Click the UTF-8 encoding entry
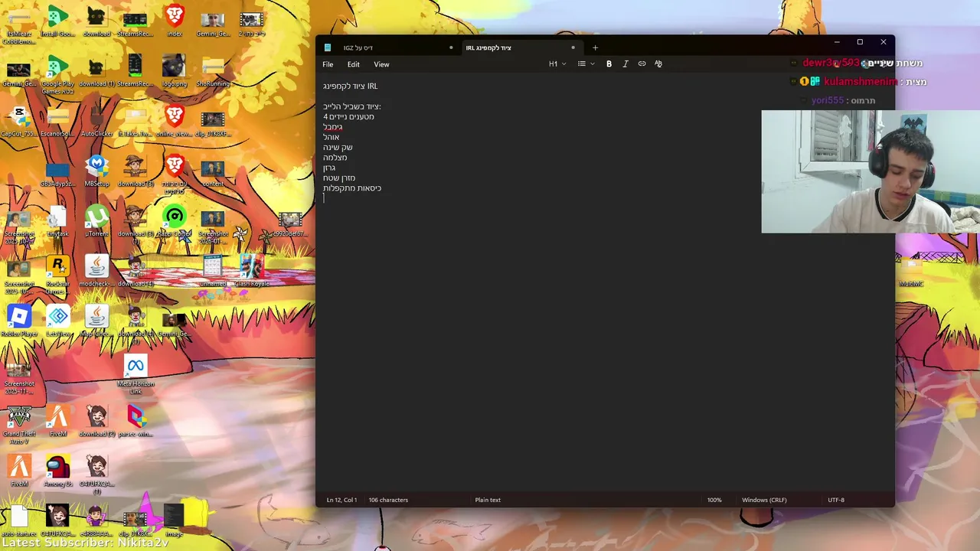980x551 pixels. (x=836, y=500)
